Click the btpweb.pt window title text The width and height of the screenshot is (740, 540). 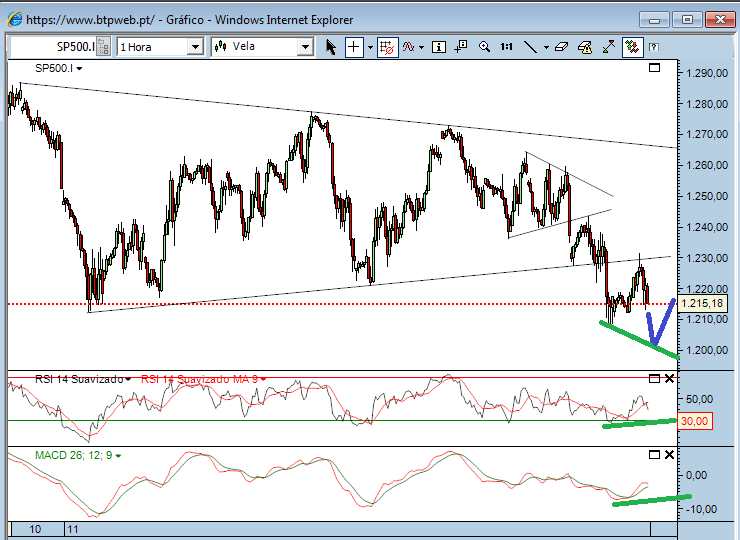point(189,20)
